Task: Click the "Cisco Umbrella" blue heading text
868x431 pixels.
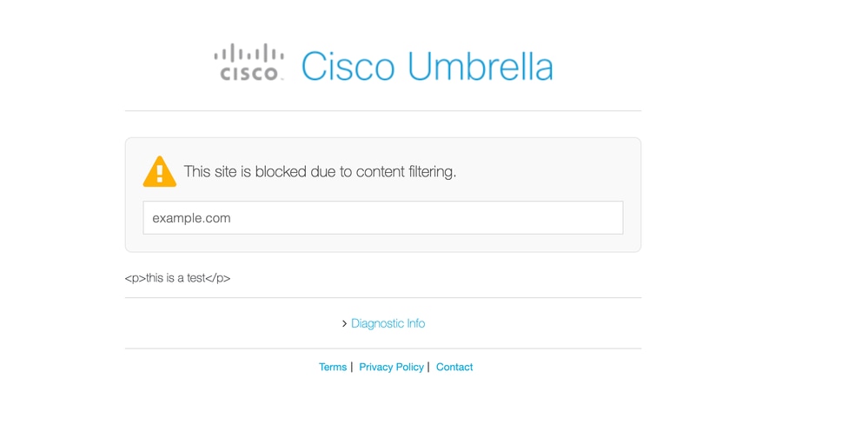Action: coord(426,67)
